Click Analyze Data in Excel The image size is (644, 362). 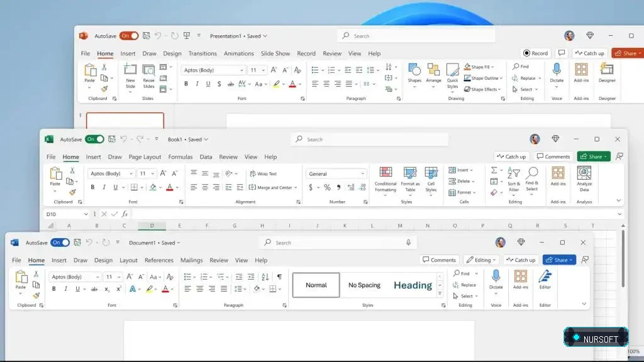click(584, 179)
